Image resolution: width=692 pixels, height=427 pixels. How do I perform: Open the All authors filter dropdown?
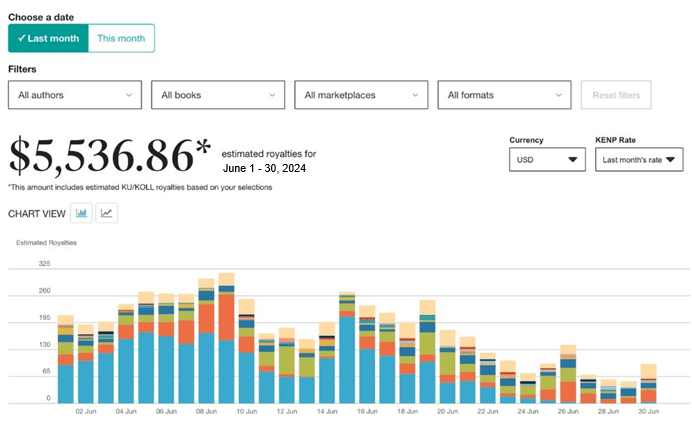click(x=75, y=95)
